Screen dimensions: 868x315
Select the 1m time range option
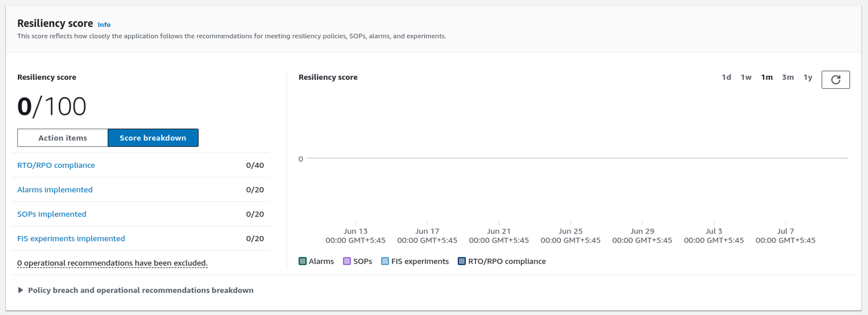(766, 77)
